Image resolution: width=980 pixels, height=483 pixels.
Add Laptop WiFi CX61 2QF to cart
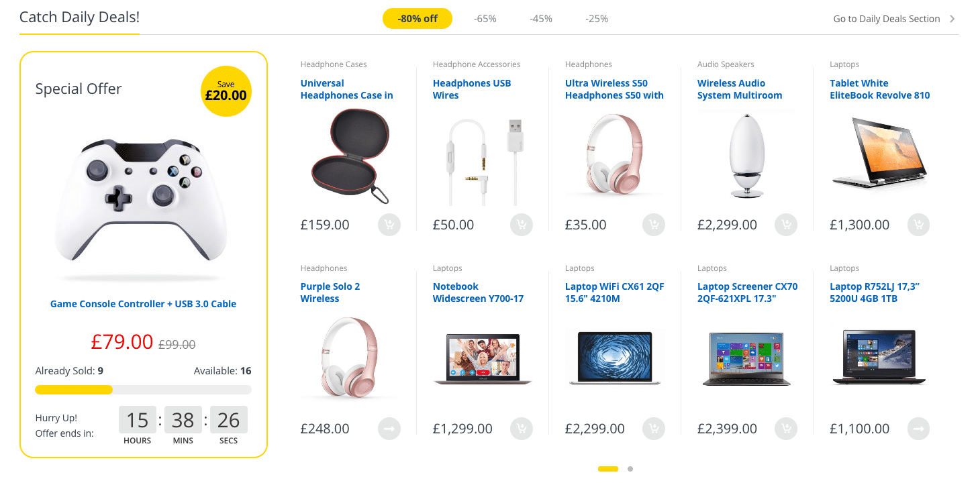click(x=654, y=428)
